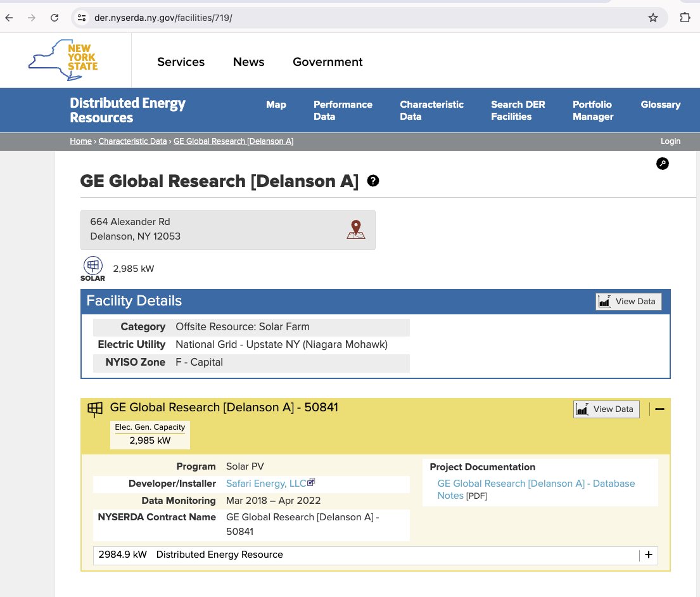Click the 'Mar 2018 – Apr 2022' text
This screenshot has width=700, height=597.
pyautogui.click(x=273, y=501)
